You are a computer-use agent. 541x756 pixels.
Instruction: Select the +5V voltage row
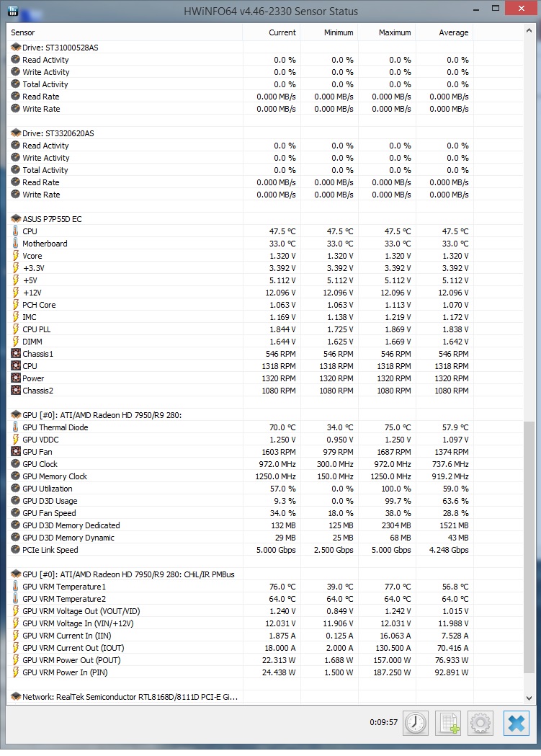265,280
